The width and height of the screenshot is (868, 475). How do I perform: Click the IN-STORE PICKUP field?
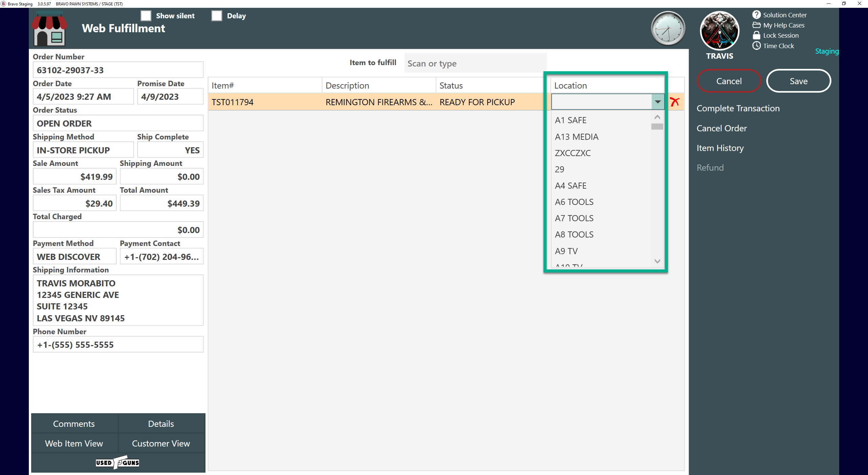(83, 150)
